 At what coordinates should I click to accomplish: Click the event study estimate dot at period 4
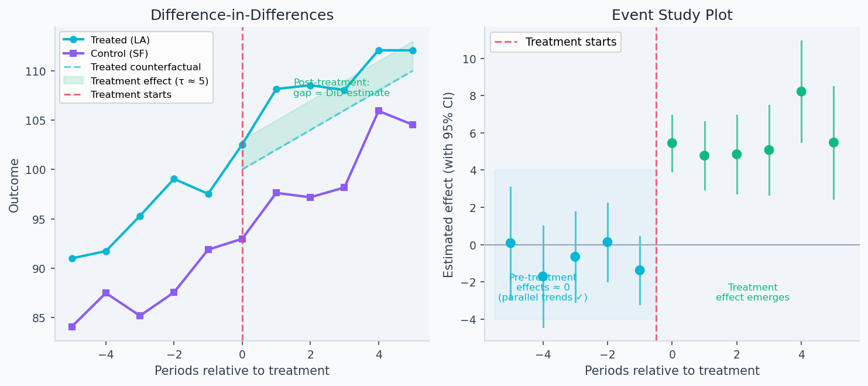click(801, 91)
